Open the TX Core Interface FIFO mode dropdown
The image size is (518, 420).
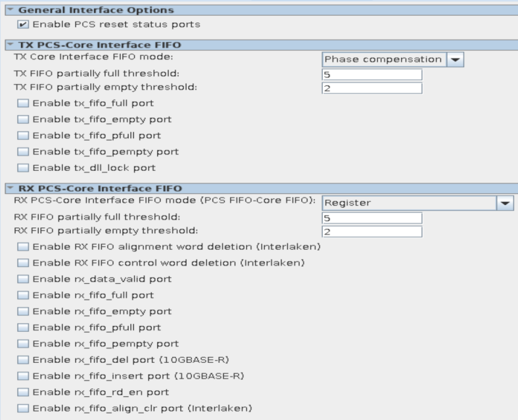tap(455, 59)
